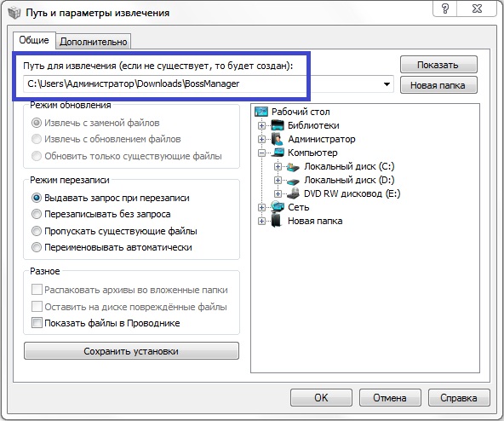Open the Дополнительно tab
The image size is (504, 421).
click(94, 42)
